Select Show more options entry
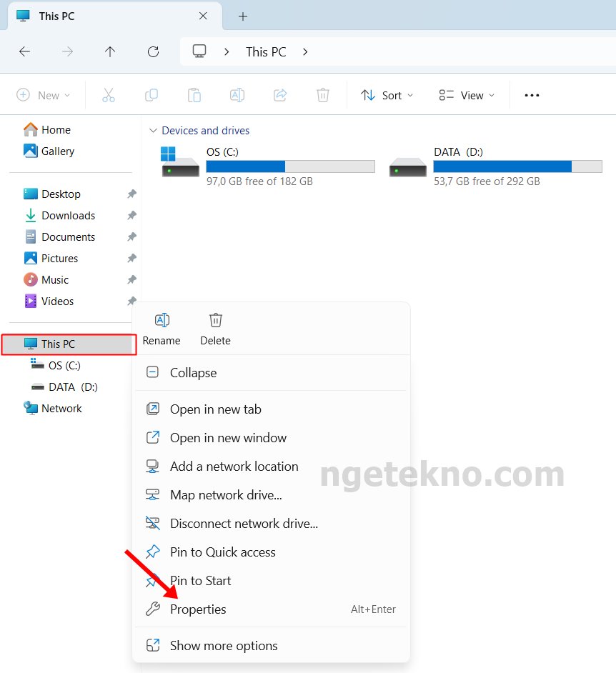The image size is (616, 673). click(x=224, y=646)
